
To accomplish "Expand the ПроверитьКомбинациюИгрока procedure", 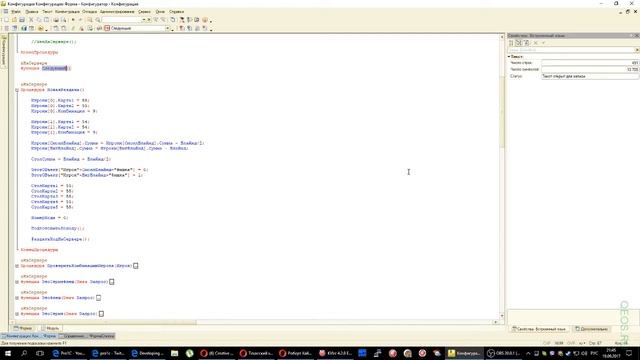I will pos(17,266).
